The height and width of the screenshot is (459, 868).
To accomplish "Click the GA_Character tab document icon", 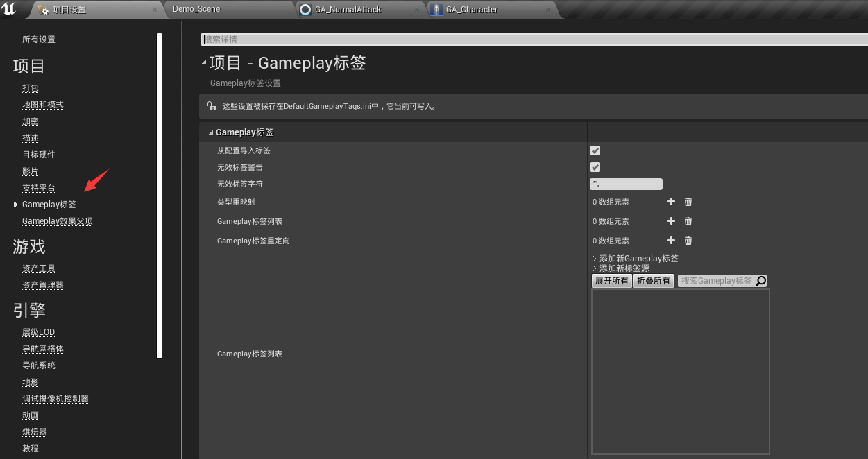I will (436, 10).
